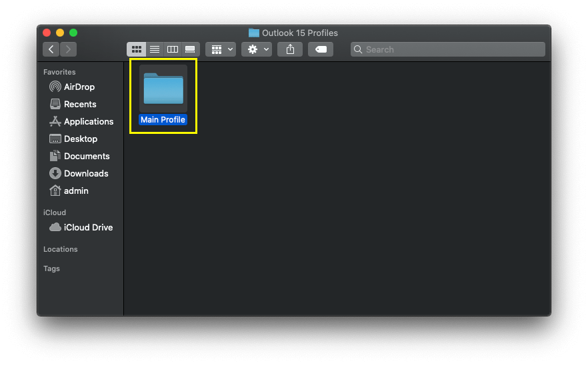Switch to list view in Finder toolbar

(x=155, y=49)
